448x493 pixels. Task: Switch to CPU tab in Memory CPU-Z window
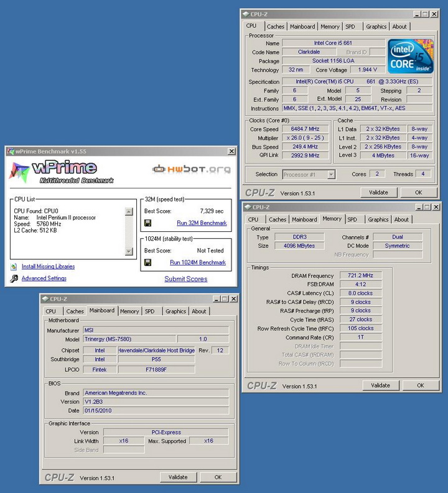tap(253, 220)
